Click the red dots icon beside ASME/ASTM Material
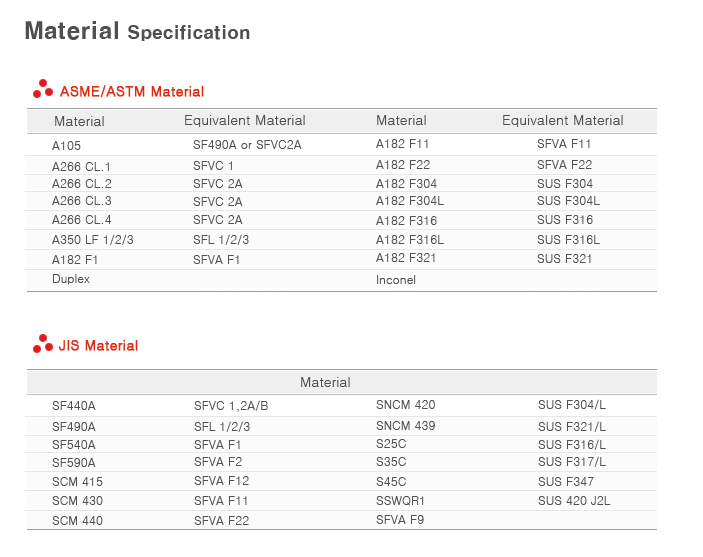 point(42,90)
